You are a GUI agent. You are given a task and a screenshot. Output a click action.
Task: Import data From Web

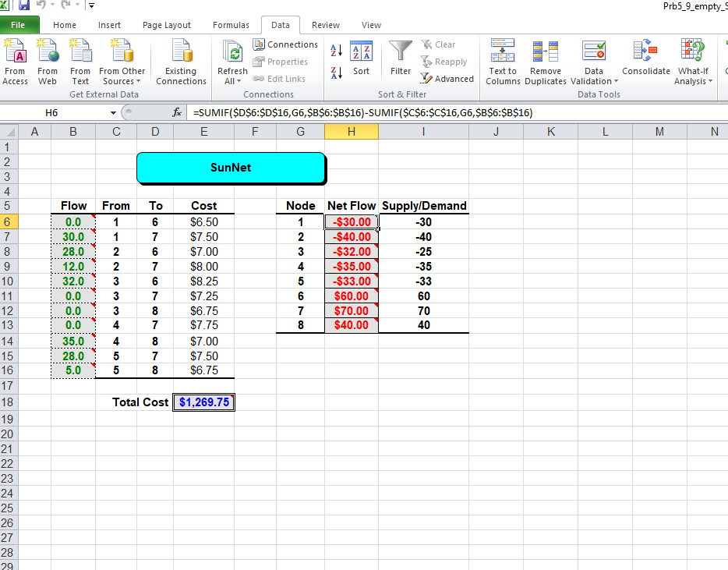tap(48, 62)
